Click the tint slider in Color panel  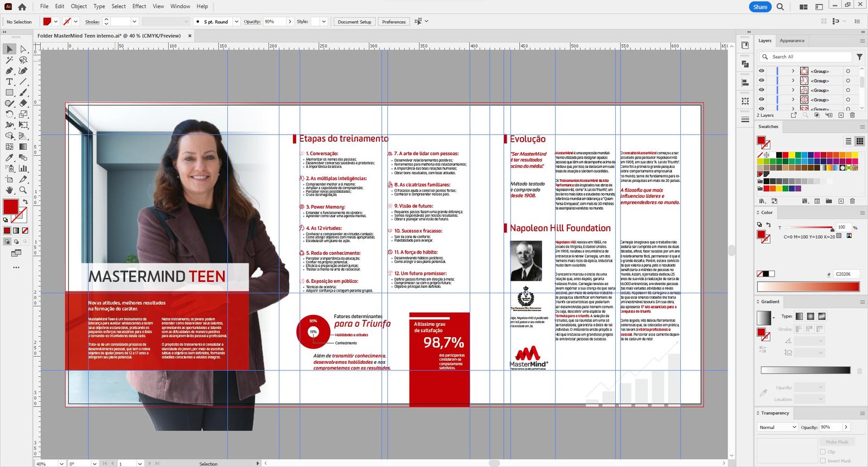point(809,228)
